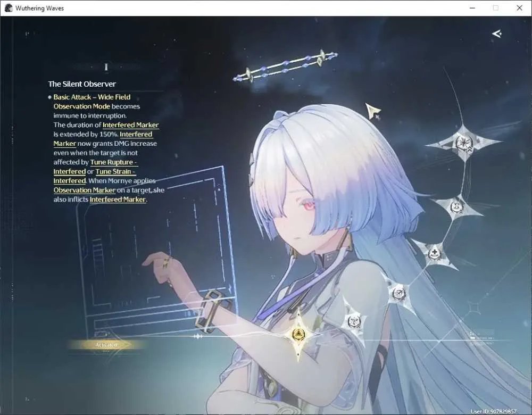Select the golden activated resonance chain node
This screenshot has height=415, width=532.
click(x=298, y=334)
